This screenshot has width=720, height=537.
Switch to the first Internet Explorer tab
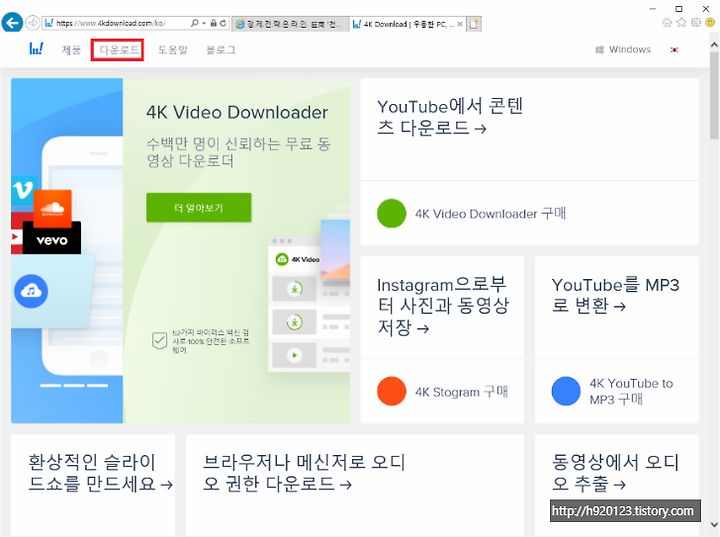[290, 24]
